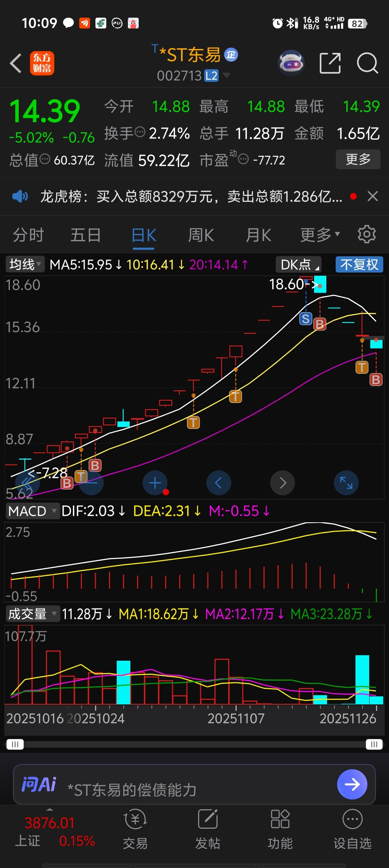This screenshot has height=868, width=389.
Task: Tap the double-left rewind chart button
Action: tap(27, 483)
